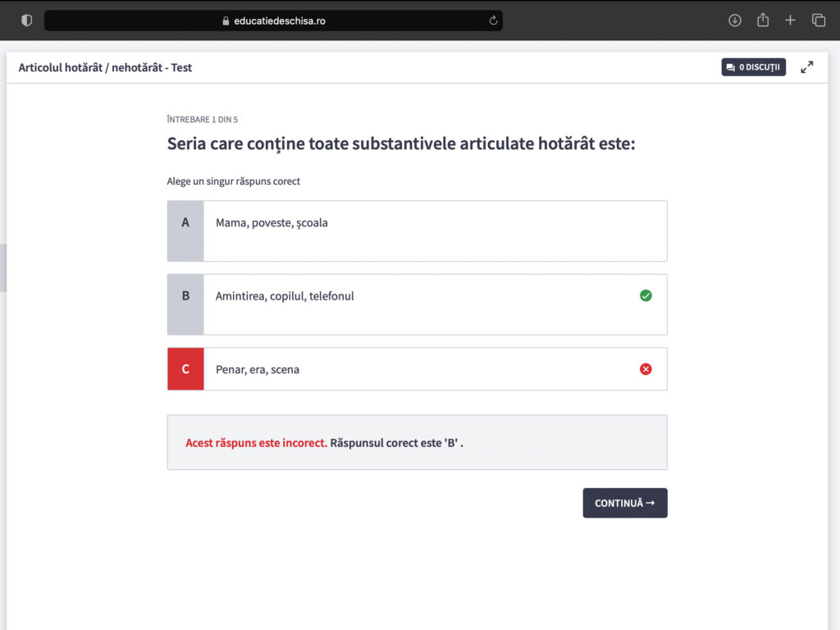
Task: Click the gray side handle on left edge
Action: pyautogui.click(x=3, y=267)
